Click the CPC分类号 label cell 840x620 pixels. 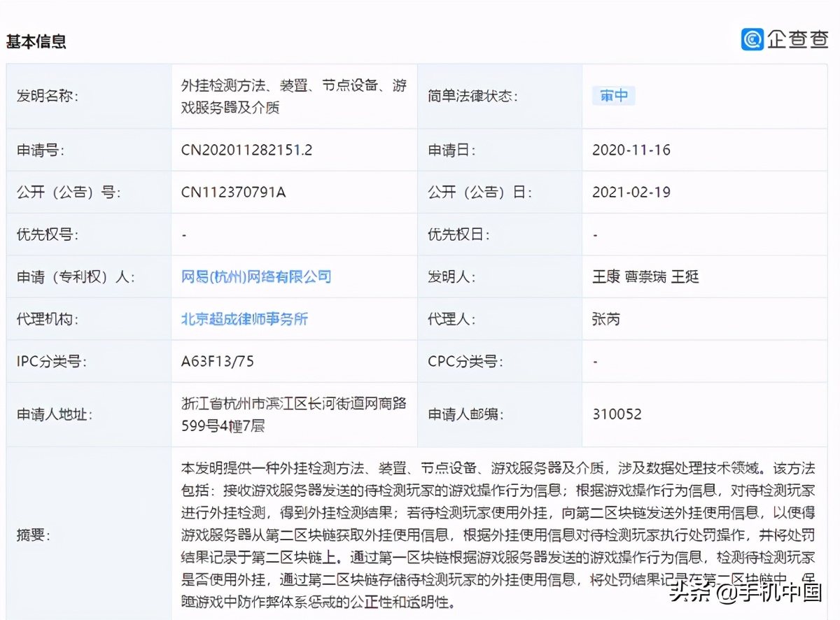click(x=465, y=362)
